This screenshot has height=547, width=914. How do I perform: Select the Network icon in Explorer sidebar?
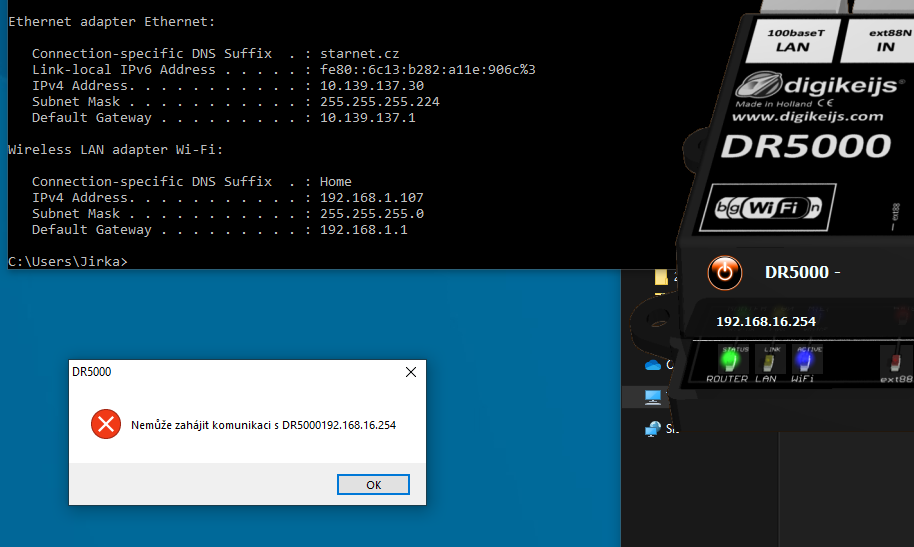[653, 429]
